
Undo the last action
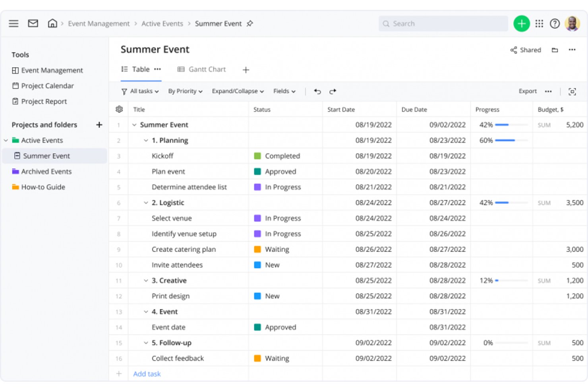point(317,91)
